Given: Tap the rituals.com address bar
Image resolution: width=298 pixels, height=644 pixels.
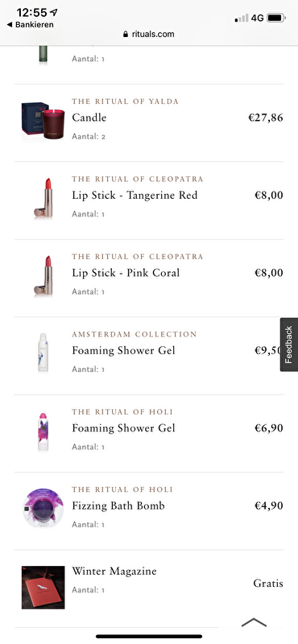Looking at the screenshot, I should (149, 34).
